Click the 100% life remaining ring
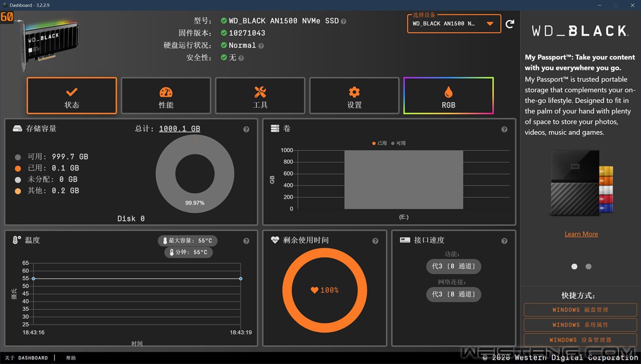The width and height of the screenshot is (641, 364). [325, 290]
